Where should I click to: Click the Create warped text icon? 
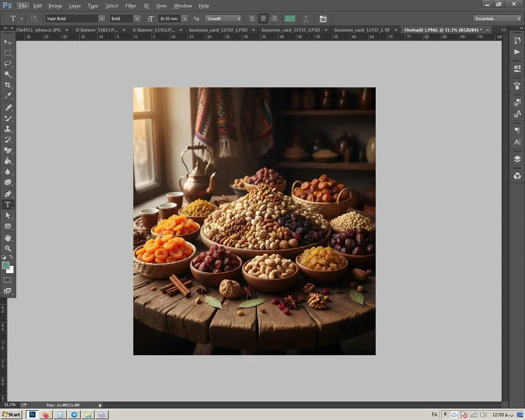[306, 19]
